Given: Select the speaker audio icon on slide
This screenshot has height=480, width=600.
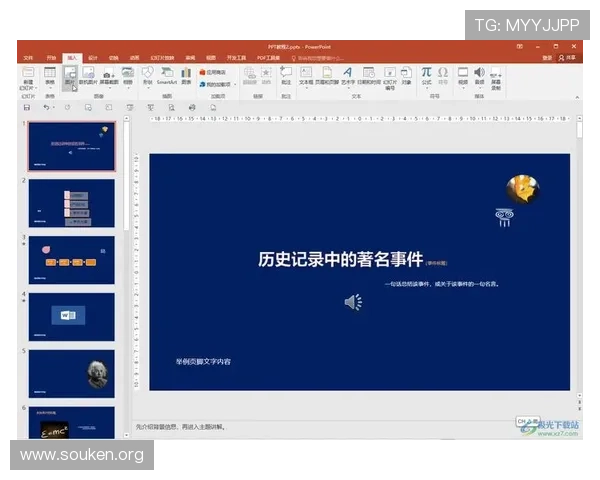Looking at the screenshot, I should (353, 302).
